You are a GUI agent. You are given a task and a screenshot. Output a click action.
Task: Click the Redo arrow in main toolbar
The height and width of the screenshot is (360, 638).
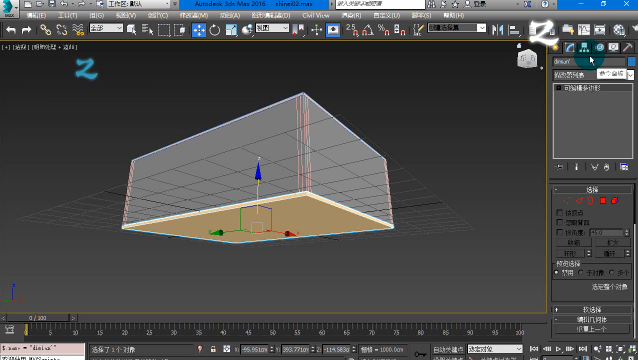26,30
